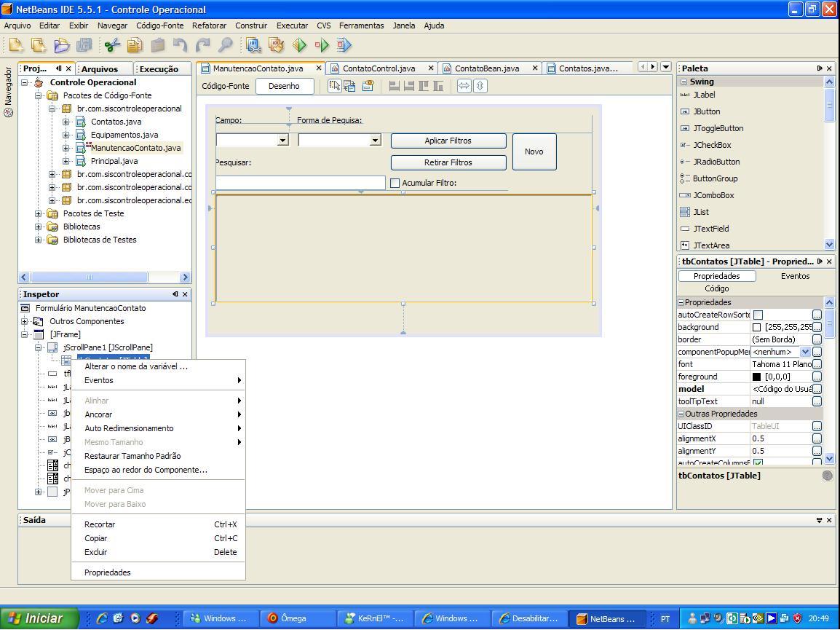Click the Cut scissors icon in the toolbar
This screenshot has width=840, height=630.
[x=112, y=46]
